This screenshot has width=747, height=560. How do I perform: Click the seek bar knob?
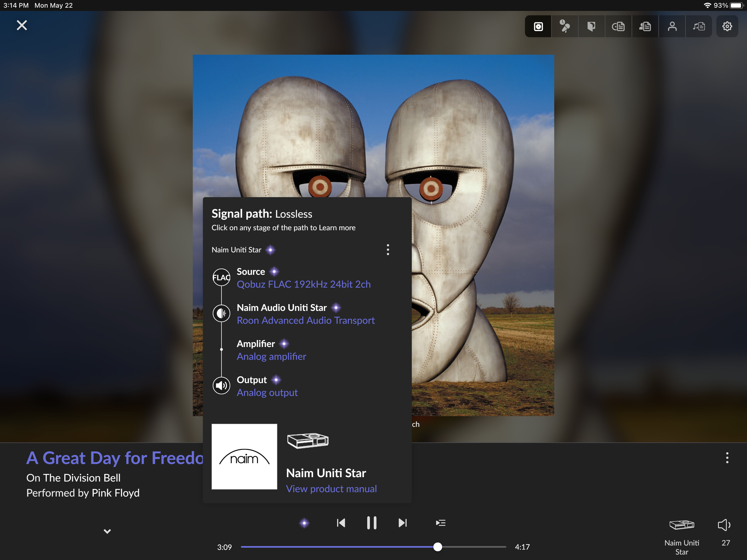(x=438, y=547)
